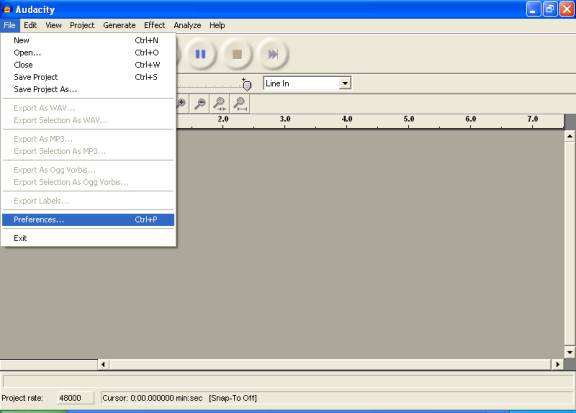Click the vertical scrollbar up arrow
Image resolution: width=576 pixels, height=413 pixels.
[x=570, y=136]
